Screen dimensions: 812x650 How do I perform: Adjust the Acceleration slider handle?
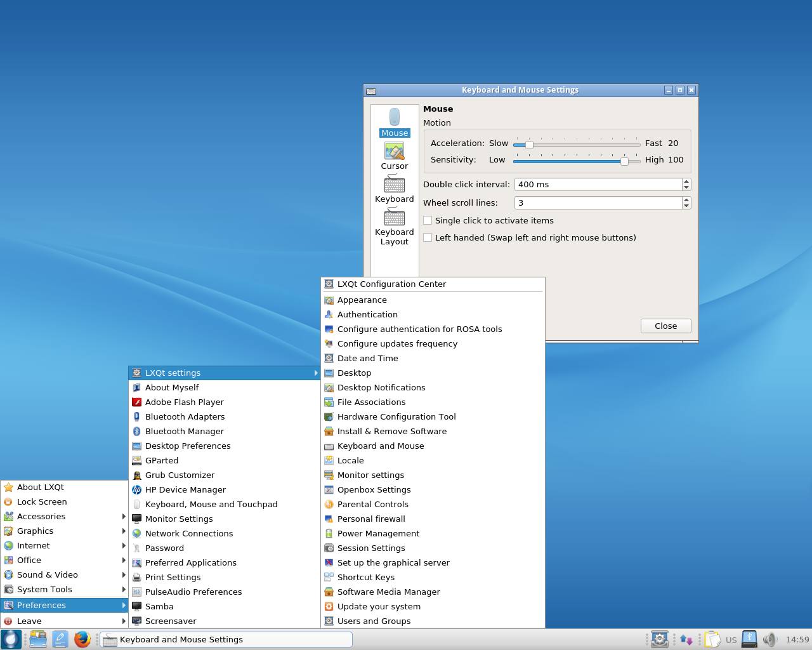pos(529,145)
